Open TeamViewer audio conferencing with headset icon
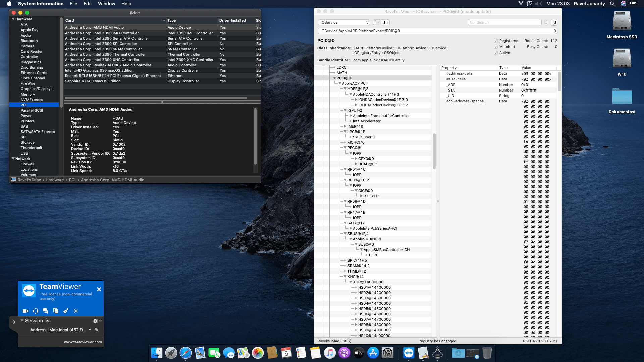 coord(35,311)
